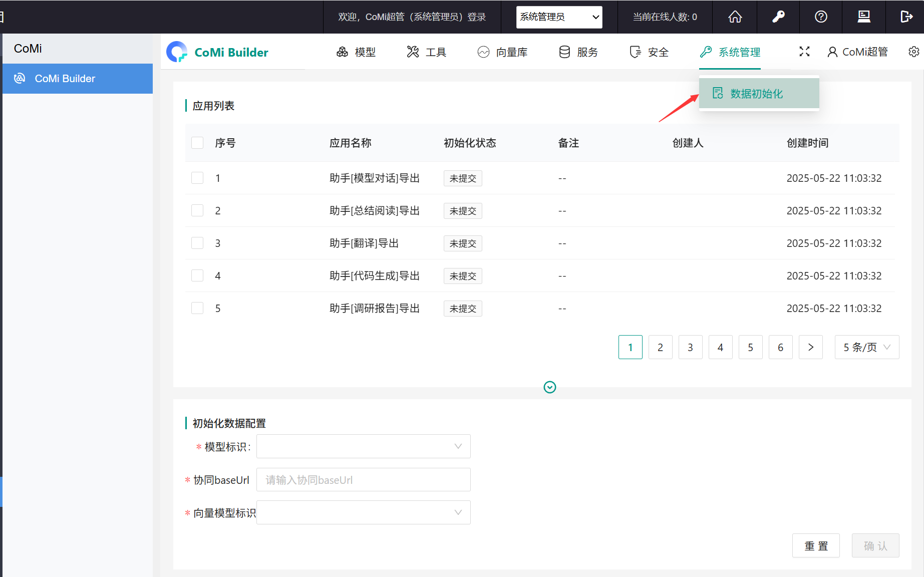The width and height of the screenshot is (924, 577).
Task: Click the monitor icon in top bar
Action: click(x=864, y=17)
